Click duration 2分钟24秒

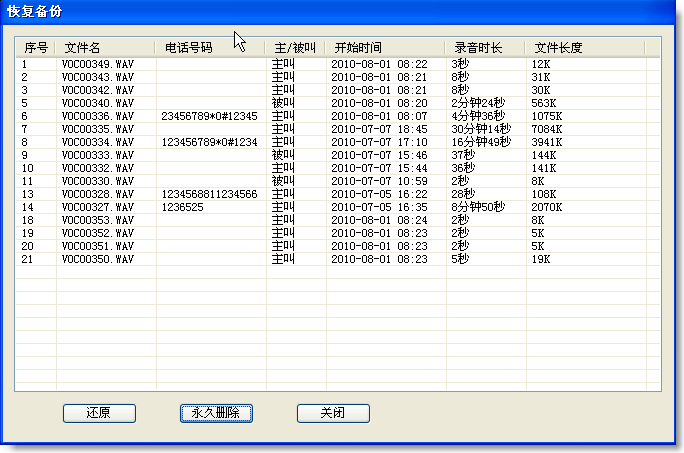point(478,103)
